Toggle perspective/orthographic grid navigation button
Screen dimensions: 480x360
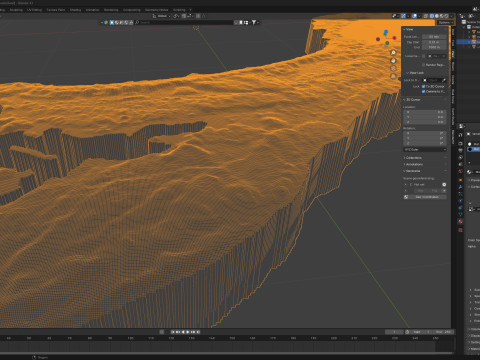[393, 76]
